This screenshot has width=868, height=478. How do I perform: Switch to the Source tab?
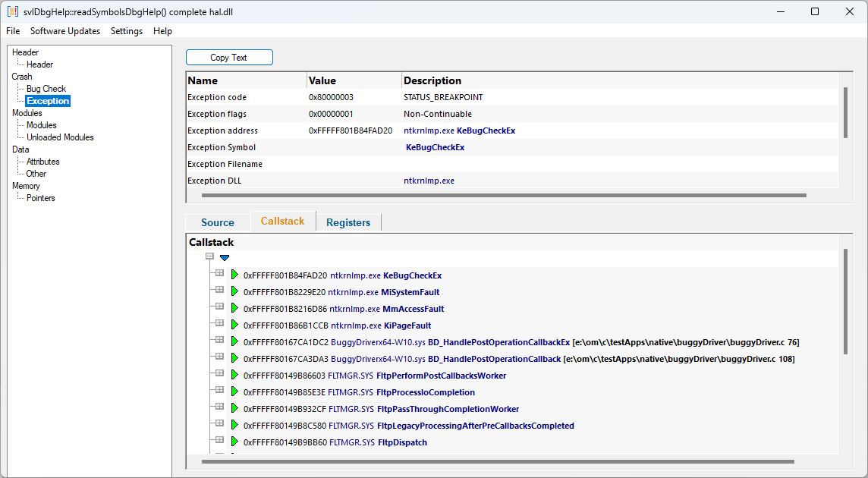pos(218,222)
